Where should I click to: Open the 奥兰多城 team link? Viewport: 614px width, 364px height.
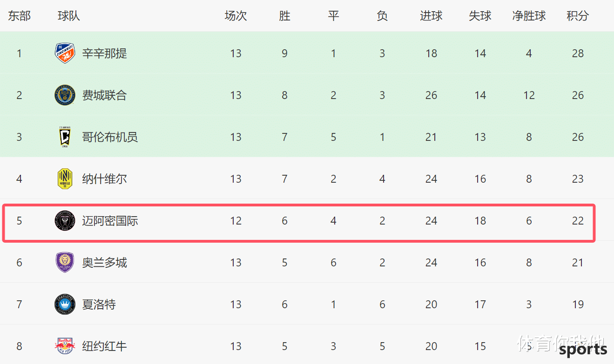click(104, 263)
